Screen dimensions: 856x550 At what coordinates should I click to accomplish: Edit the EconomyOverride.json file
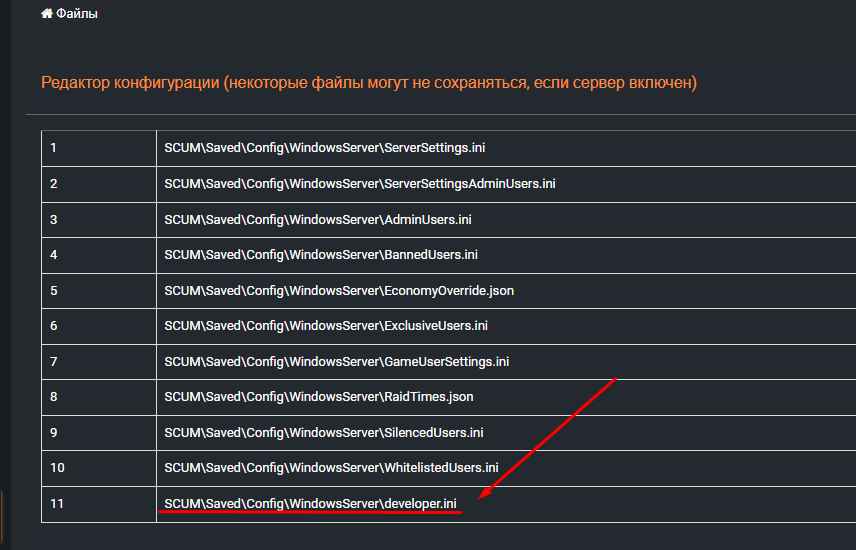tap(339, 291)
